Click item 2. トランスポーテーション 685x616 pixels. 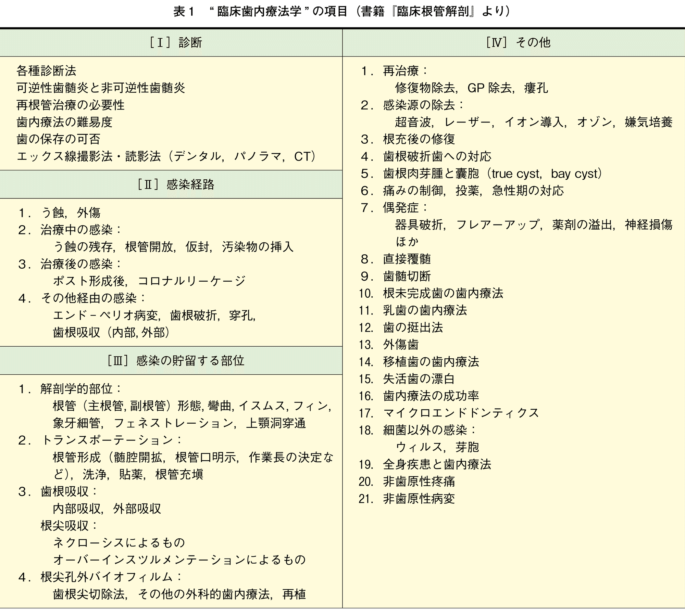(x=100, y=440)
